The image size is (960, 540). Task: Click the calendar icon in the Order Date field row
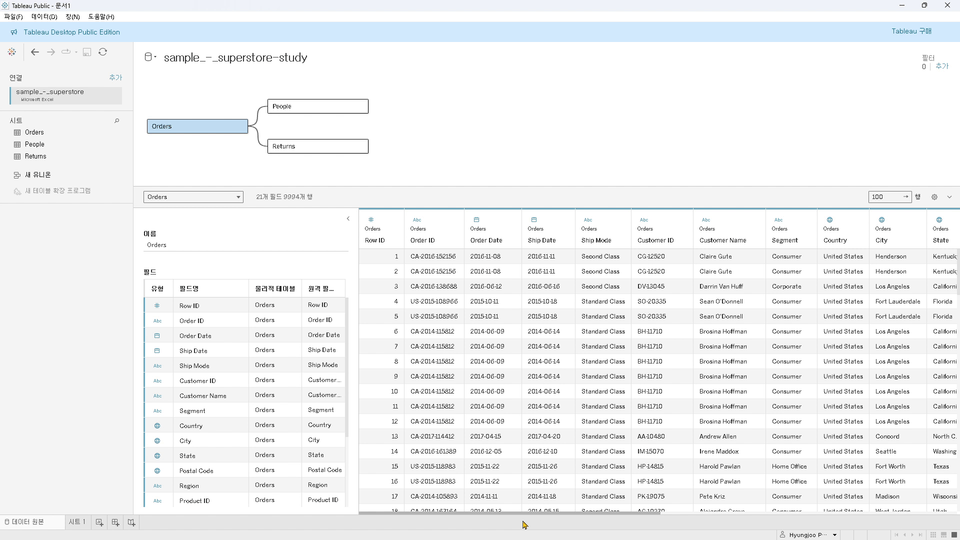(x=157, y=336)
